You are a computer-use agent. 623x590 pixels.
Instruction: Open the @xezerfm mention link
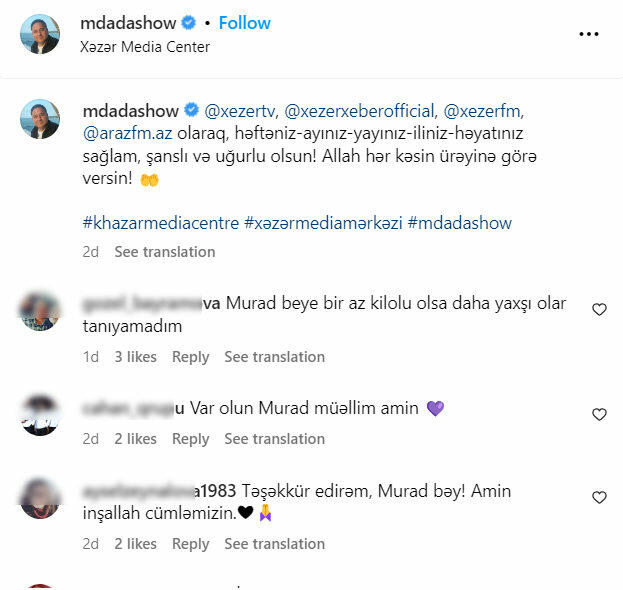(x=484, y=111)
